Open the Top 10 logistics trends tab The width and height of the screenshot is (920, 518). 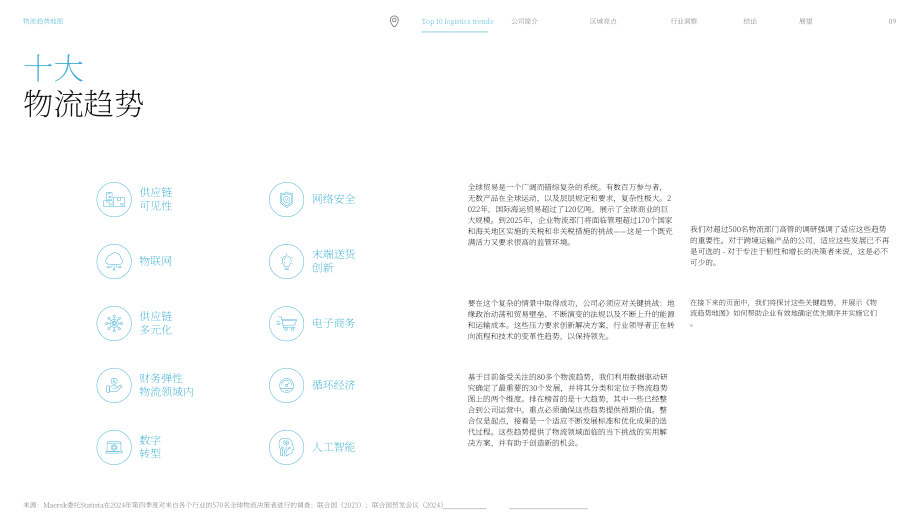457,22
